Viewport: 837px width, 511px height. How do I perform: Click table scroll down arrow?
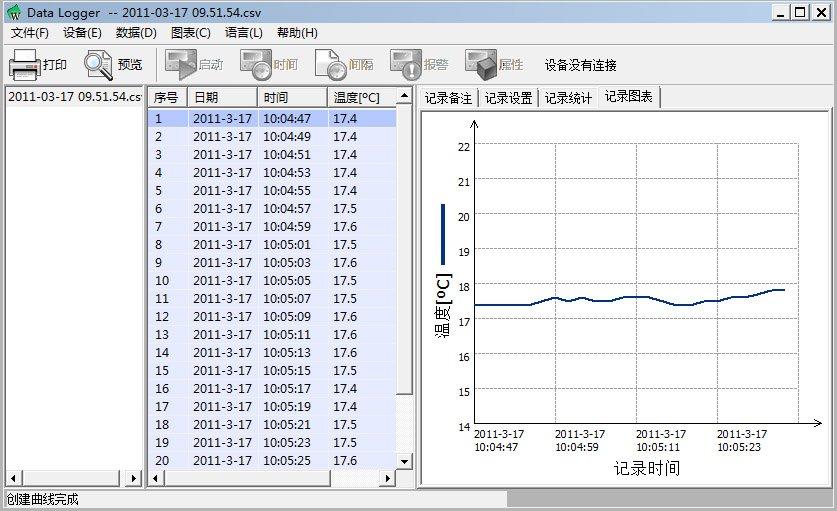404,461
